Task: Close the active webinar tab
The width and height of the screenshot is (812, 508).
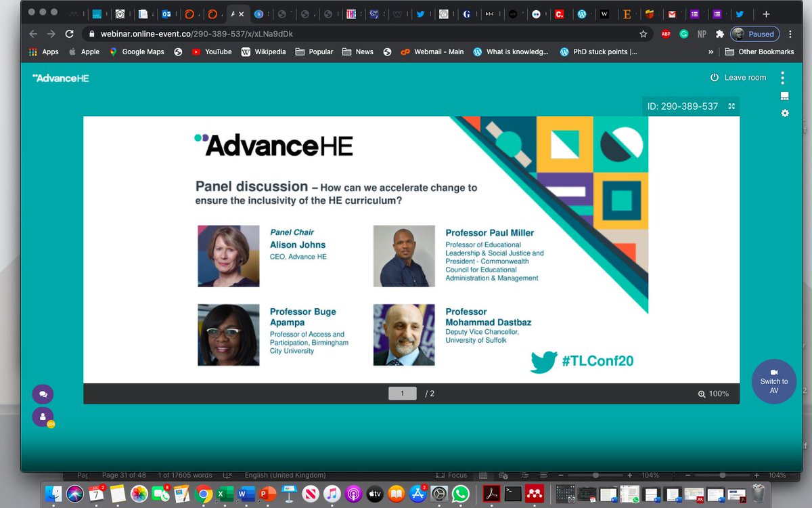Action: pyautogui.click(x=242, y=14)
